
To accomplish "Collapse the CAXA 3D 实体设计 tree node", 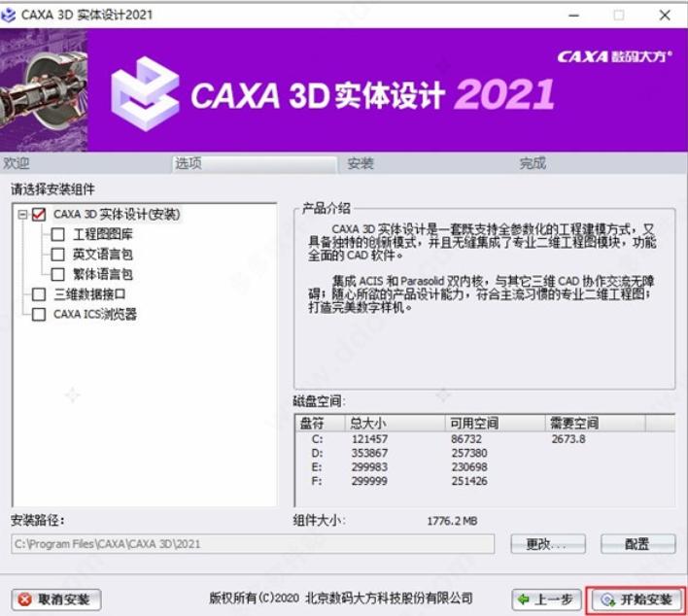I will (x=22, y=215).
